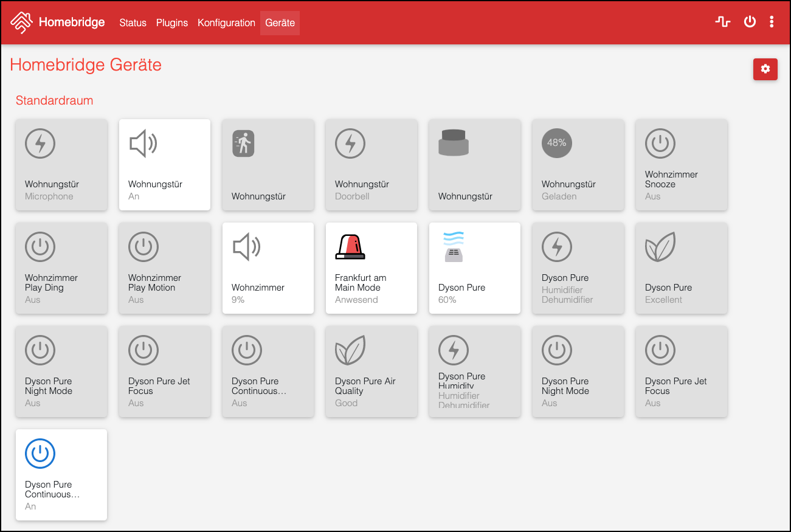Click the Dyson Pure 60% air purifier icon
Image resolution: width=791 pixels, height=532 pixels.
454,247
